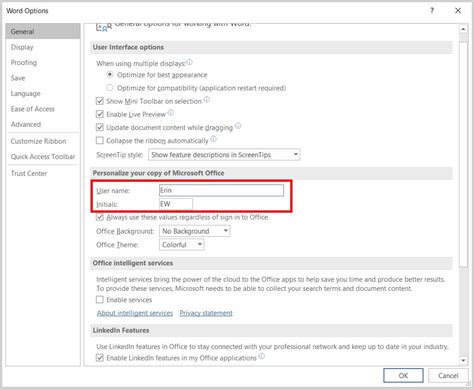This screenshot has width=474, height=389.
Task: Open Customize Ribbon settings
Action: point(43,141)
